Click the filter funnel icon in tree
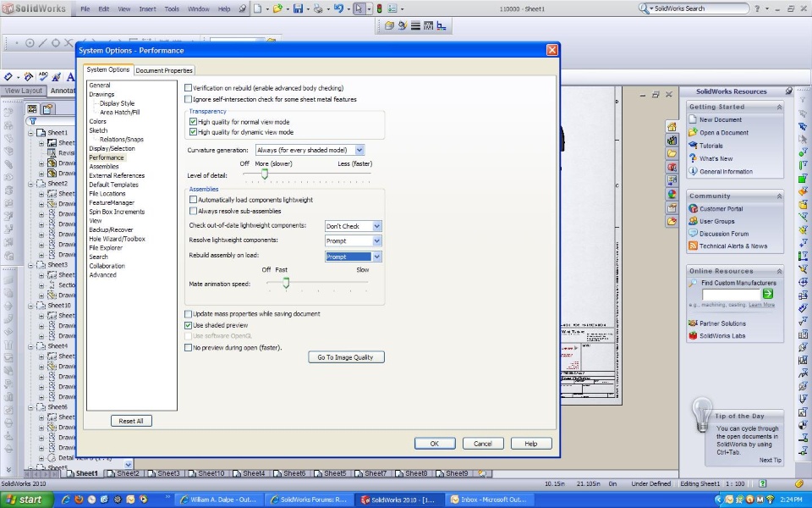The image size is (812, 508). (33, 121)
